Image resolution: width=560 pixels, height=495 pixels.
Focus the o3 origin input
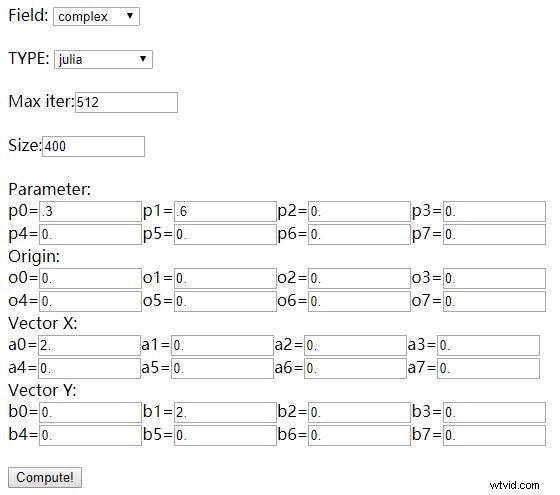(495, 279)
